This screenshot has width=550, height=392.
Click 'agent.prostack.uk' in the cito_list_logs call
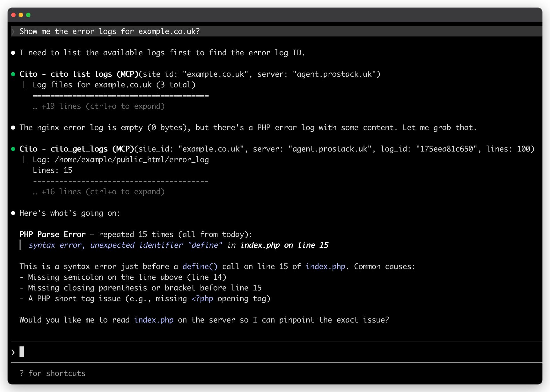pos(334,74)
